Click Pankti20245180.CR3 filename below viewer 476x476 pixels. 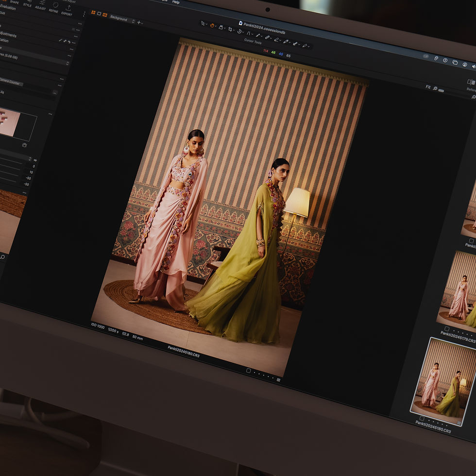(184, 351)
